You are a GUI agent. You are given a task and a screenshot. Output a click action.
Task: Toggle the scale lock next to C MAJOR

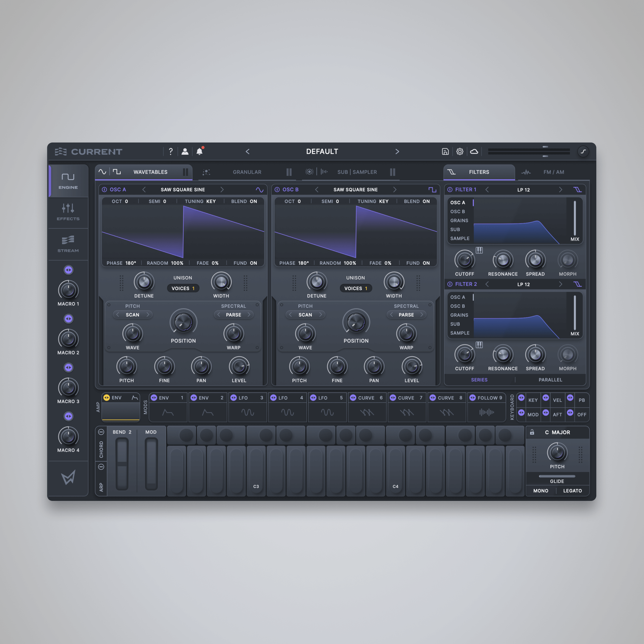coord(532,432)
